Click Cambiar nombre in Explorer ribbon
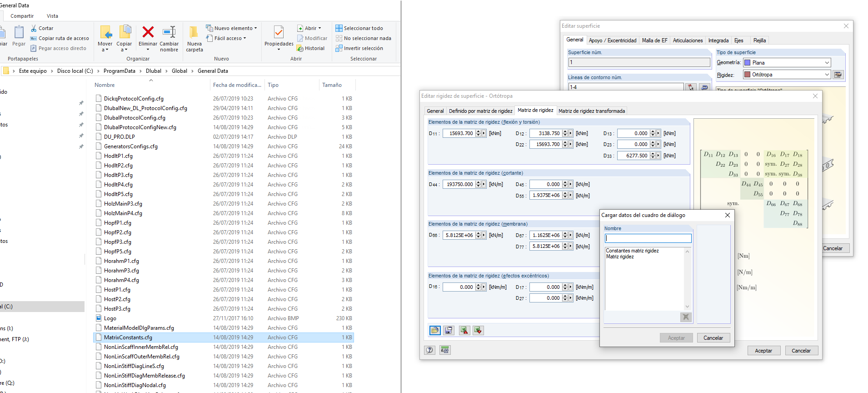This screenshot has height=393, width=868. [169, 39]
